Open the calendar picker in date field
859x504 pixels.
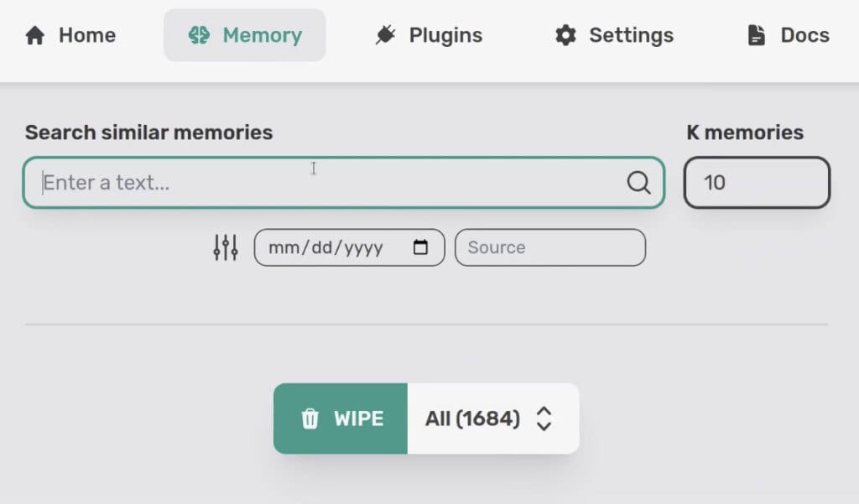click(421, 247)
